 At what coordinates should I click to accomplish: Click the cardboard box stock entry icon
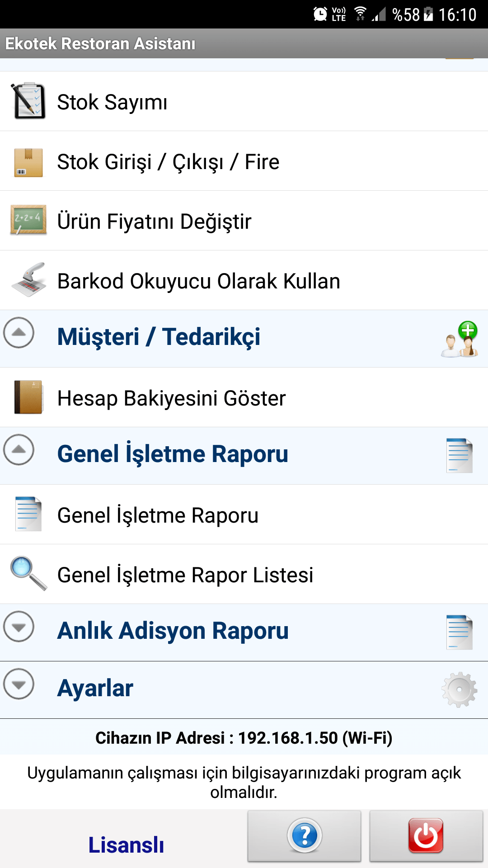(28, 162)
